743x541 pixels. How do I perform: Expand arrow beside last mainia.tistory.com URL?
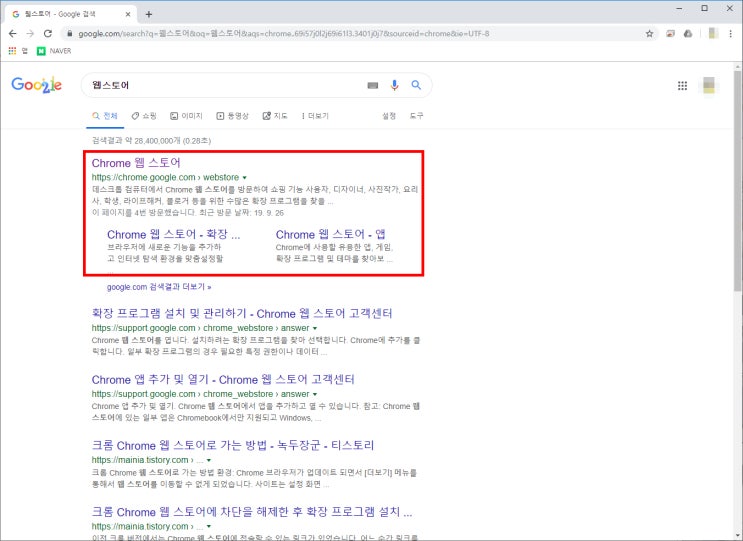208,526
